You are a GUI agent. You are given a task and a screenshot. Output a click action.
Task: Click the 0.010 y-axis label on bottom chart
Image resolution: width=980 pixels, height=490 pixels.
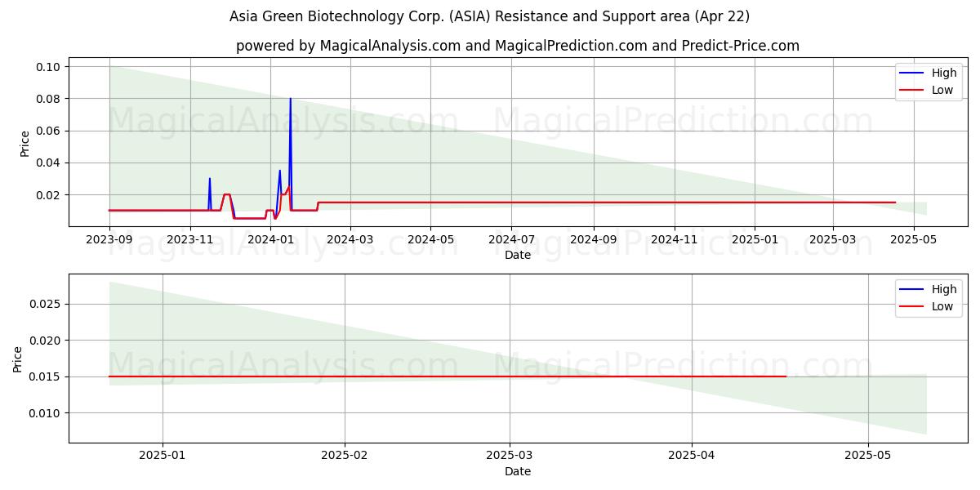[45, 413]
